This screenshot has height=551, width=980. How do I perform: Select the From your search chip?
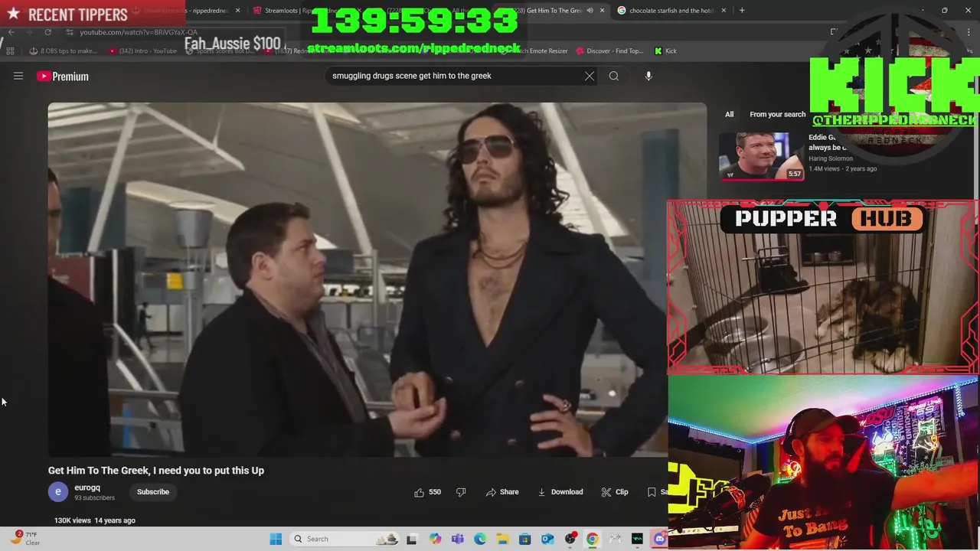coord(777,114)
